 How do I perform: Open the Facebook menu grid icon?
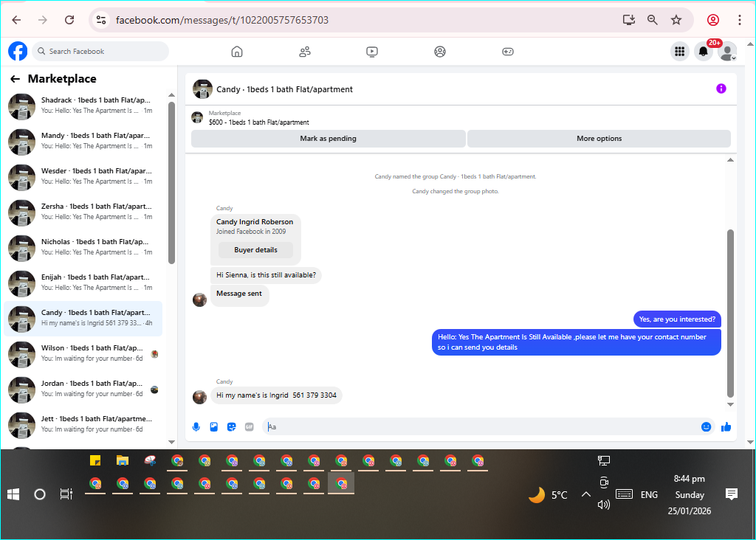coord(680,52)
